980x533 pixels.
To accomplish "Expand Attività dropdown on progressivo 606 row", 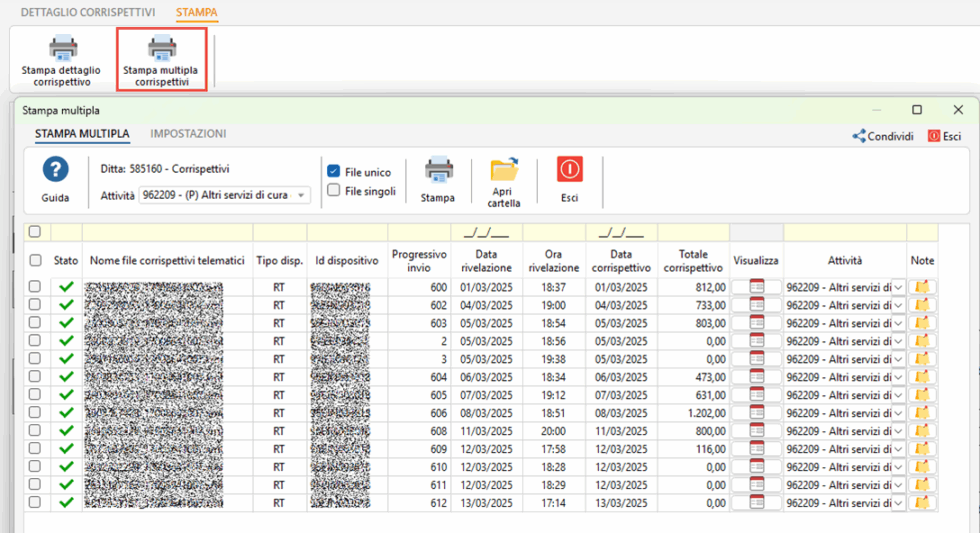I will click(898, 413).
